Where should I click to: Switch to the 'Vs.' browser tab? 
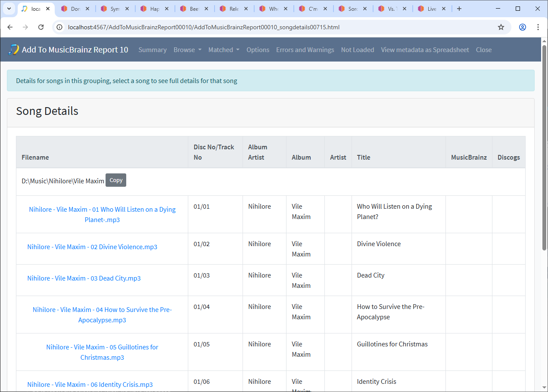point(392,9)
